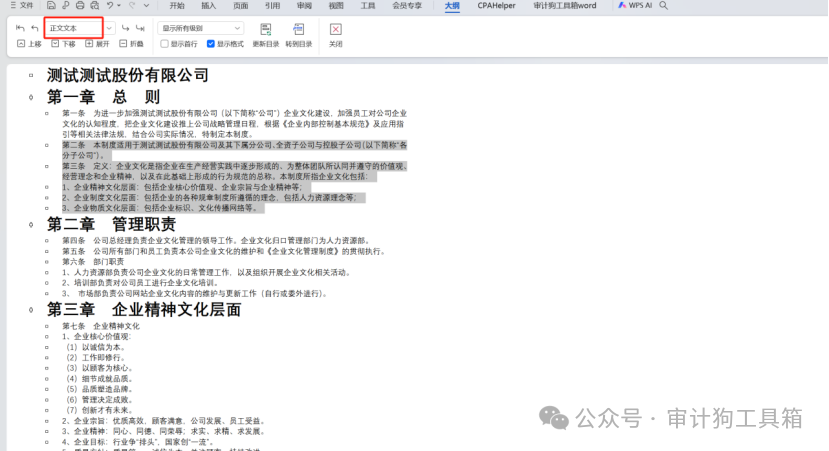
Task: Click 下移 move down button
Action: pyautogui.click(x=63, y=44)
